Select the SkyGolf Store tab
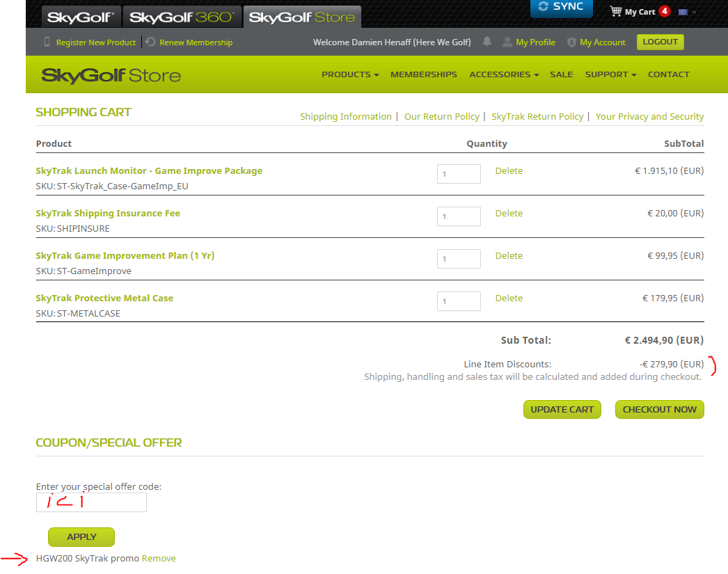Image resolution: width=728 pixels, height=574 pixels. click(302, 17)
